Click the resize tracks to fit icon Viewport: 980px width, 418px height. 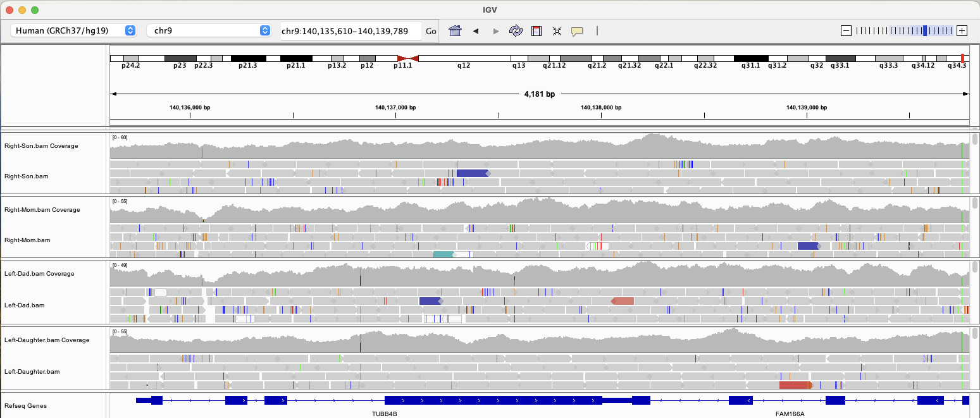(557, 31)
